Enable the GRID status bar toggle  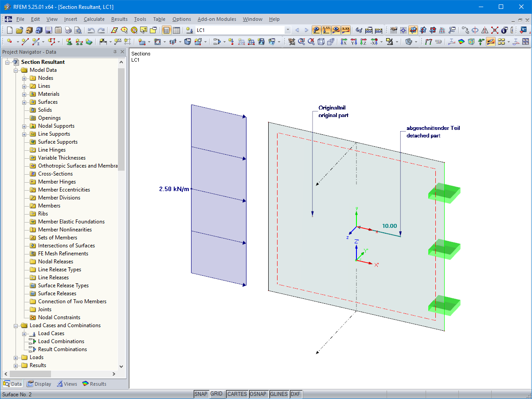coord(217,394)
